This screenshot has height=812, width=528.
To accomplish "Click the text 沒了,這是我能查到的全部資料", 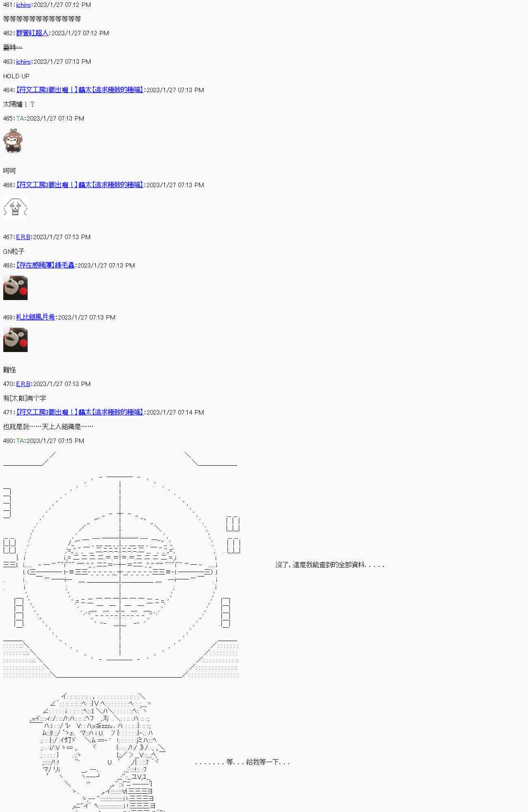I will click(x=330, y=565).
